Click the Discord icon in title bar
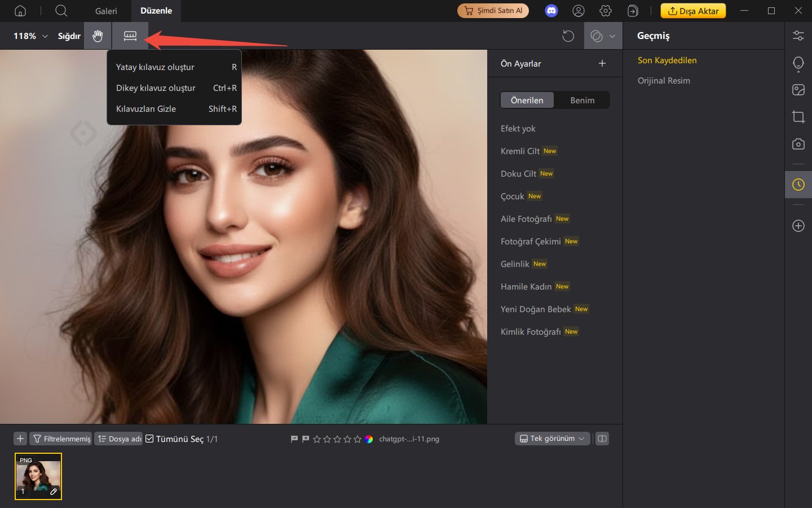Screen dimensions: 812x508 551,11
